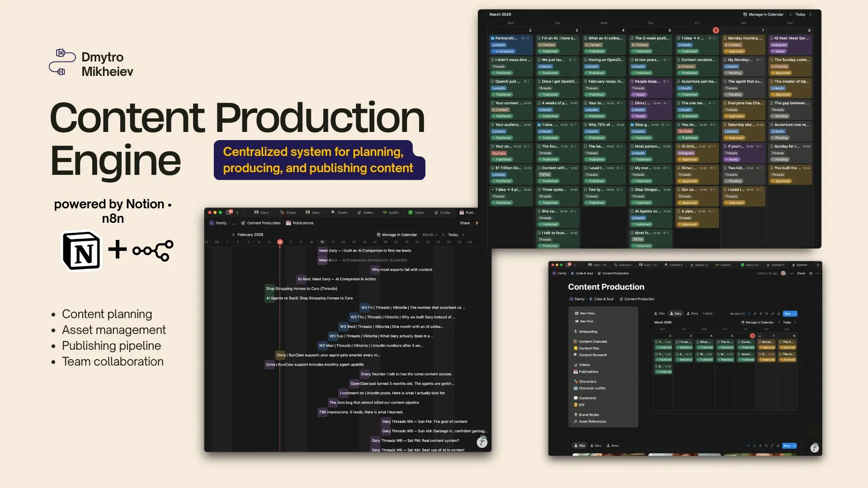The height and width of the screenshot is (488, 868).
Task: Open Character outfits page link
Action: 590,388
